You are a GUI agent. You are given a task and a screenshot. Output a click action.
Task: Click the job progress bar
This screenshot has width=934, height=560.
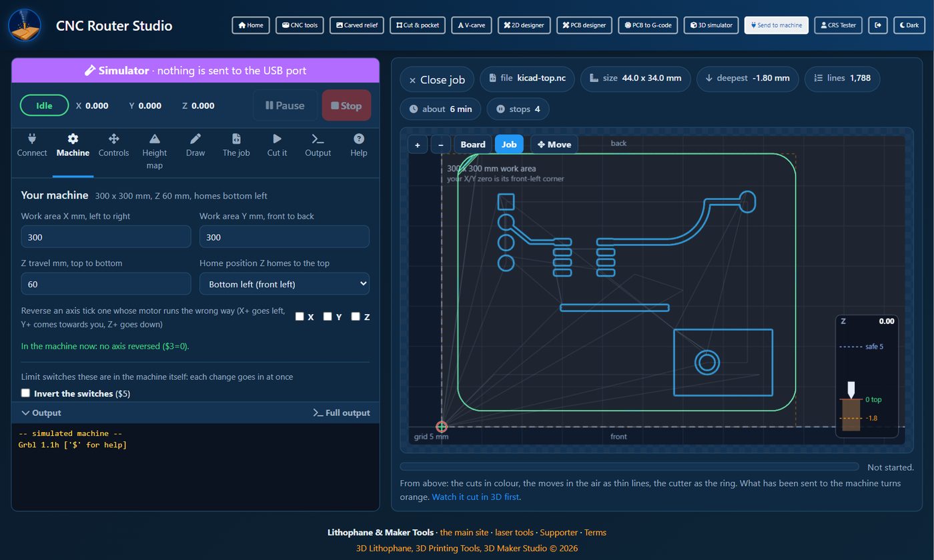[x=629, y=467]
